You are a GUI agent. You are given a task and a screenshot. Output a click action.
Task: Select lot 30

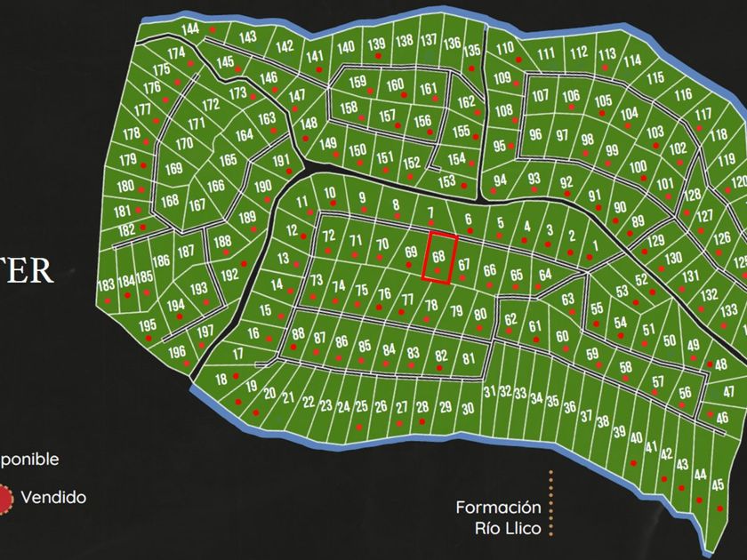[468, 409]
